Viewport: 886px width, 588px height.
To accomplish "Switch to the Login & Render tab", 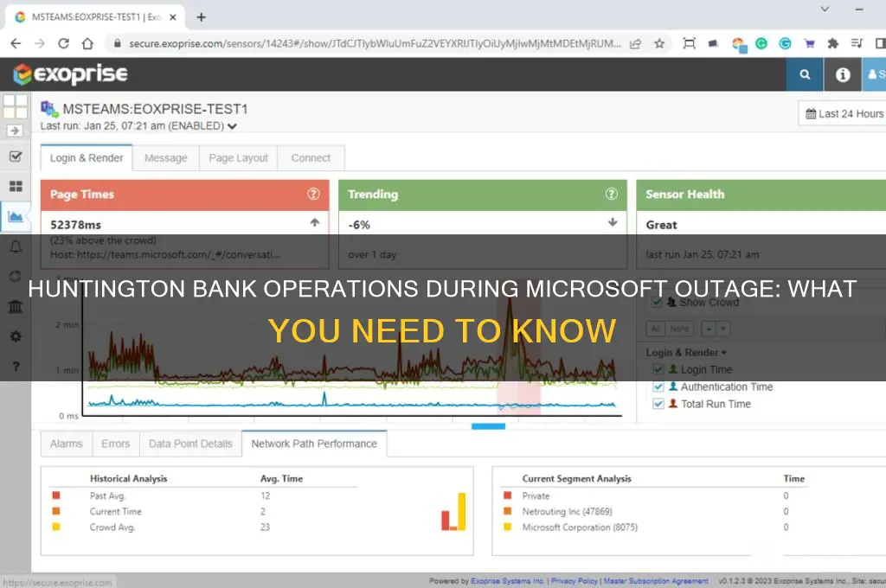I will (87, 158).
